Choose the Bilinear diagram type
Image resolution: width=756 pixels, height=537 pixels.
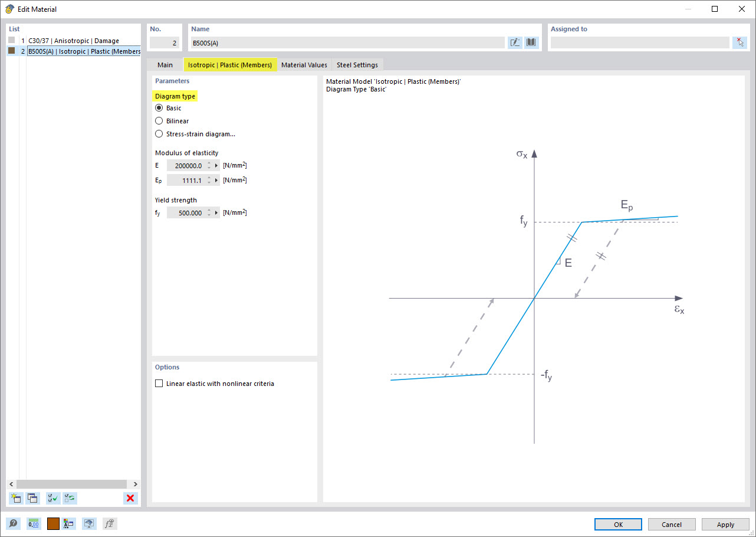pos(159,120)
